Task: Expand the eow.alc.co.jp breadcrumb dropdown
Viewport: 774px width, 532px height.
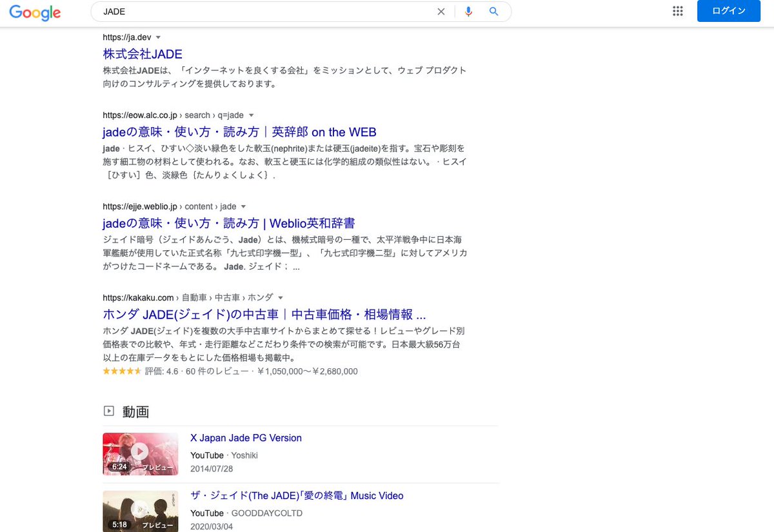Action: [251, 115]
